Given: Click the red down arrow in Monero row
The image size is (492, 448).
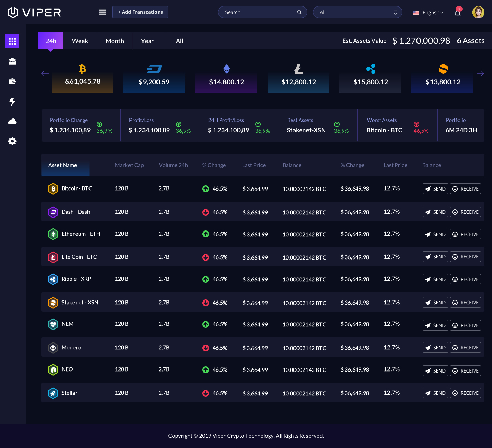Looking at the screenshot, I should pyautogui.click(x=206, y=348).
